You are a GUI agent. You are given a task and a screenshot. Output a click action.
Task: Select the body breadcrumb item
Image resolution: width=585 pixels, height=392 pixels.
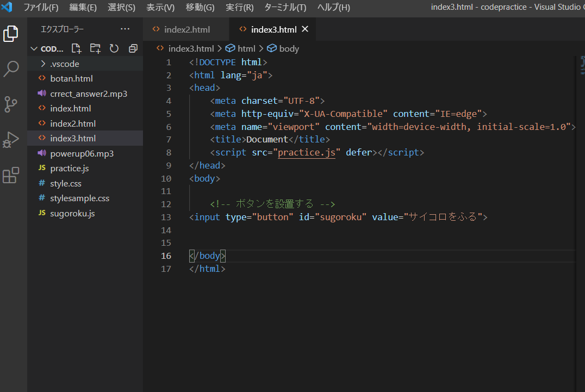pos(289,48)
